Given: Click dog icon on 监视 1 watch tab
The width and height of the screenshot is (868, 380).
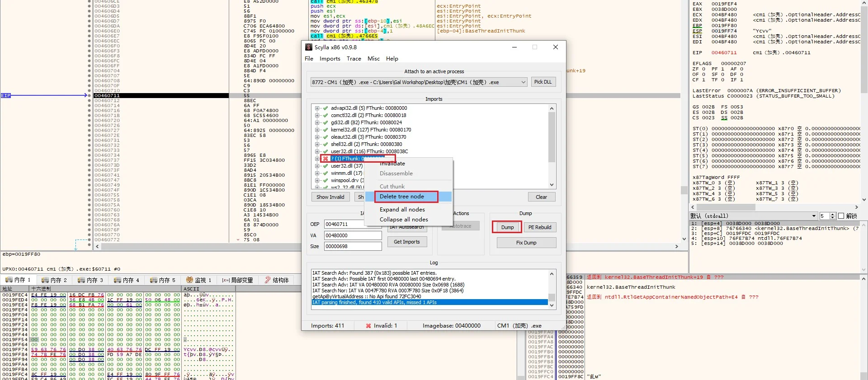Looking at the screenshot, I should click(190, 280).
